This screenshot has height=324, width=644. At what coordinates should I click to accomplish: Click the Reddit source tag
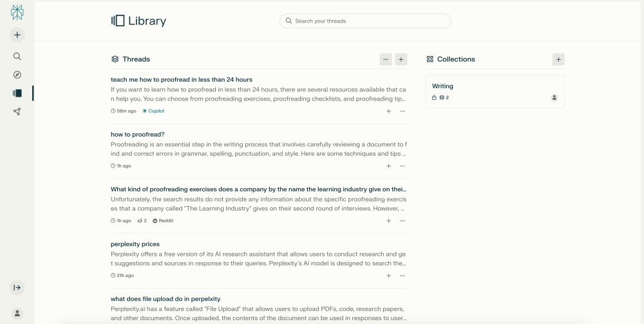[163, 221]
